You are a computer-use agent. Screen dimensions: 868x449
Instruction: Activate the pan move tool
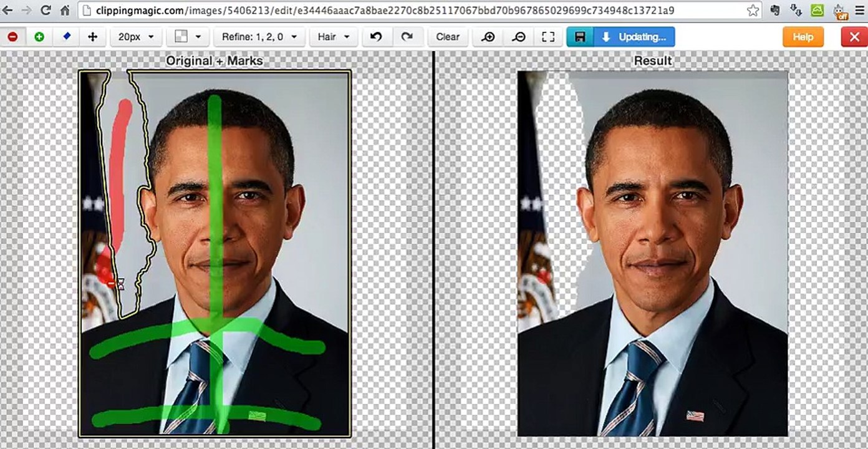coord(93,37)
